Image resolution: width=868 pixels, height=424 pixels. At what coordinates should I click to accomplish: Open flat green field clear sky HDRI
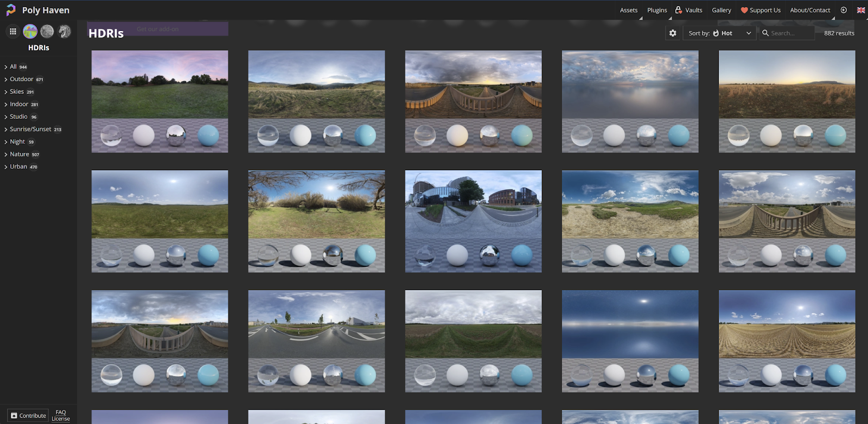coord(159,221)
